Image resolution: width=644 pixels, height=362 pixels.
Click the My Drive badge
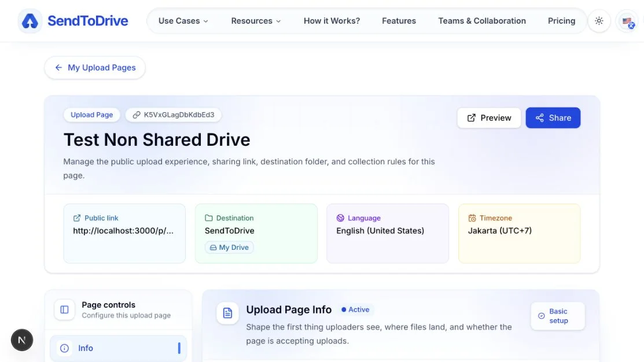(x=229, y=248)
